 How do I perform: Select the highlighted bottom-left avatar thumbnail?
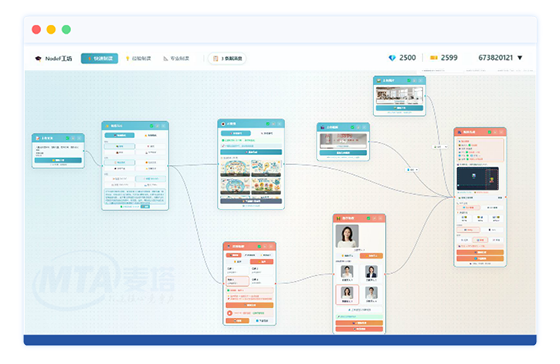(347, 294)
